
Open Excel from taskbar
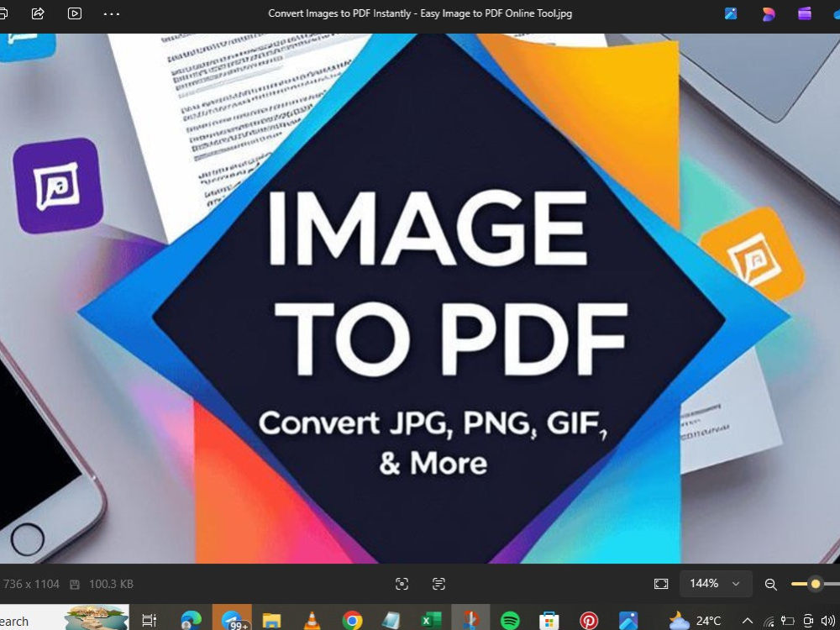(x=431, y=621)
